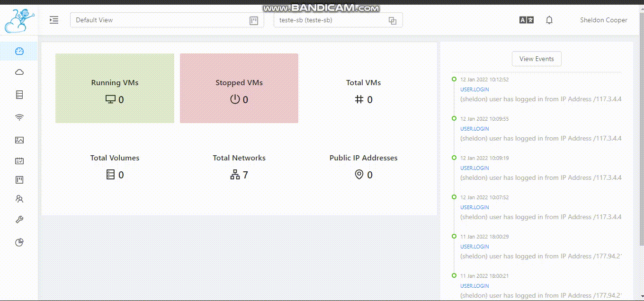
Task: Click the CloudStack monkey logo
Action: [x=19, y=20]
